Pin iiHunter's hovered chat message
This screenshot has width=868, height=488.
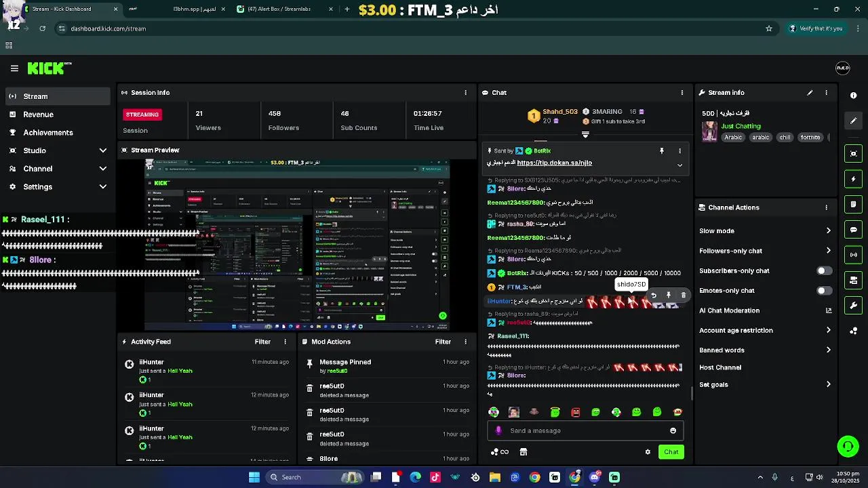pos(669,296)
